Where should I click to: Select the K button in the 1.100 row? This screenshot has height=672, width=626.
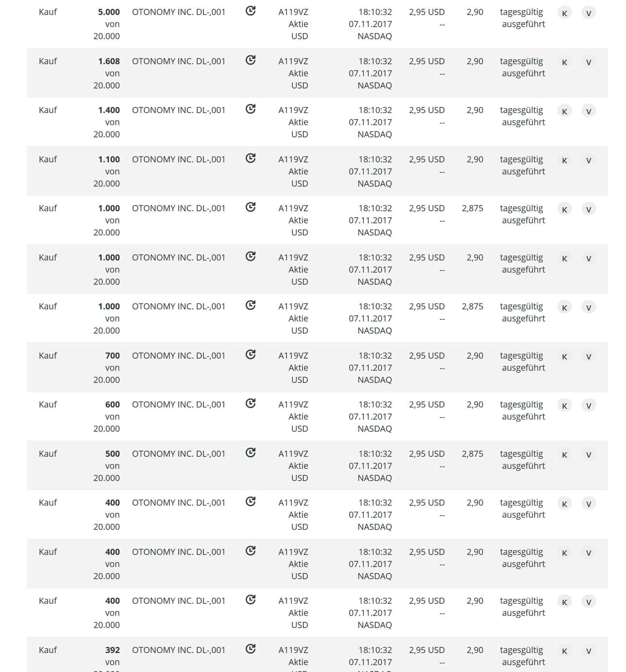(x=564, y=160)
